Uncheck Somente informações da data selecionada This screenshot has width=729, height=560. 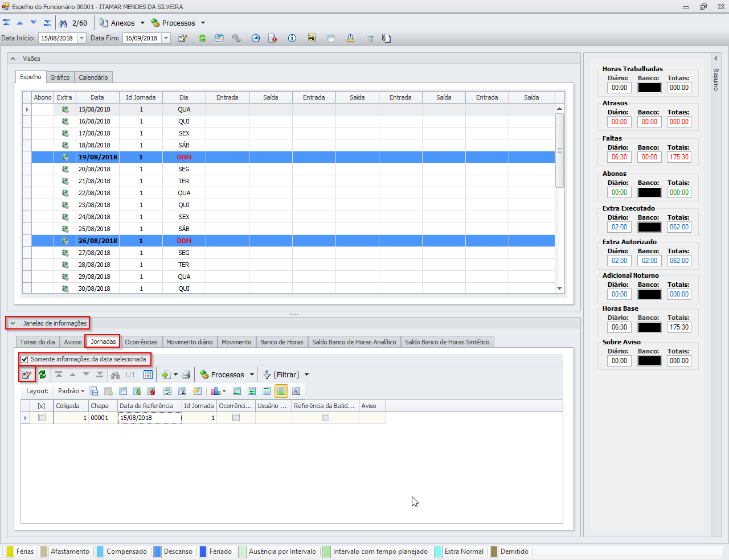24,359
